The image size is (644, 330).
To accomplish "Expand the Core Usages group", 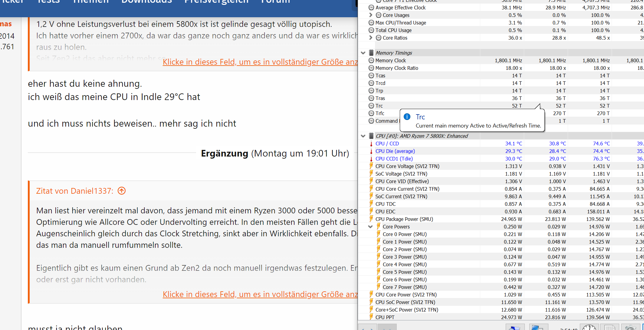I will tap(370, 15).
